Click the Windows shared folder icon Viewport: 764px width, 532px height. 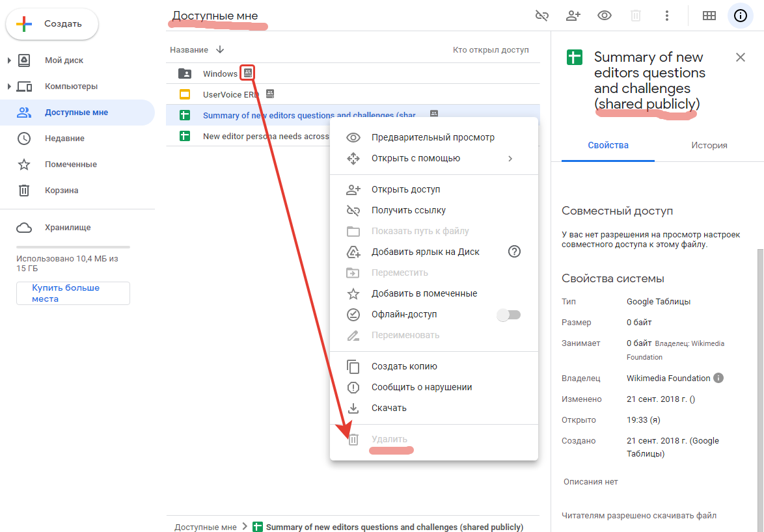click(185, 73)
